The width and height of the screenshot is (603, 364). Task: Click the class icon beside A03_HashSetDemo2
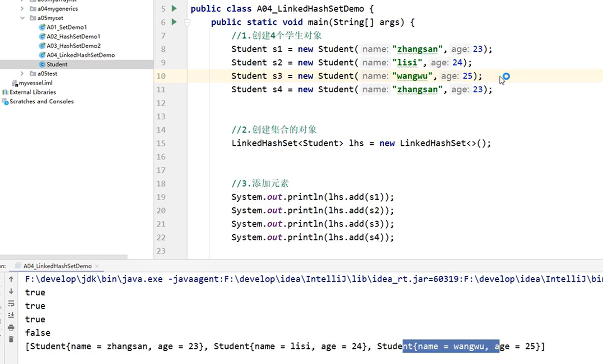(42, 46)
